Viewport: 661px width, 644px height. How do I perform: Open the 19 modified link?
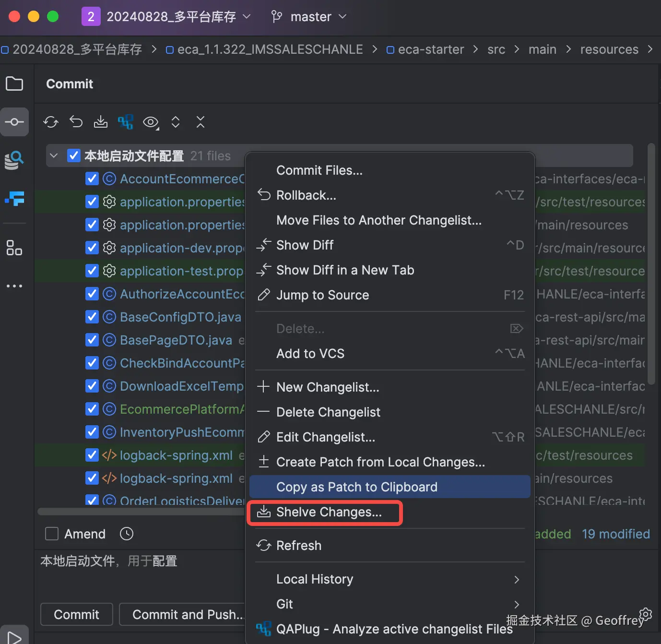point(616,534)
